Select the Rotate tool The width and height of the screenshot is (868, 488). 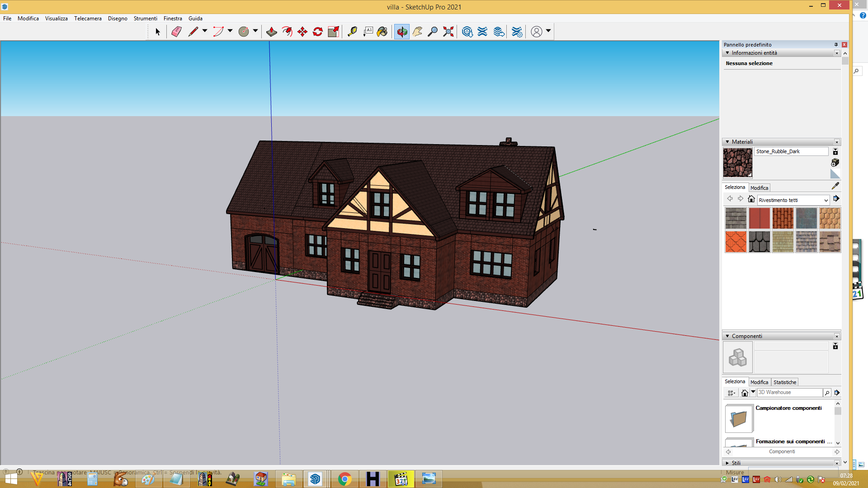click(318, 32)
